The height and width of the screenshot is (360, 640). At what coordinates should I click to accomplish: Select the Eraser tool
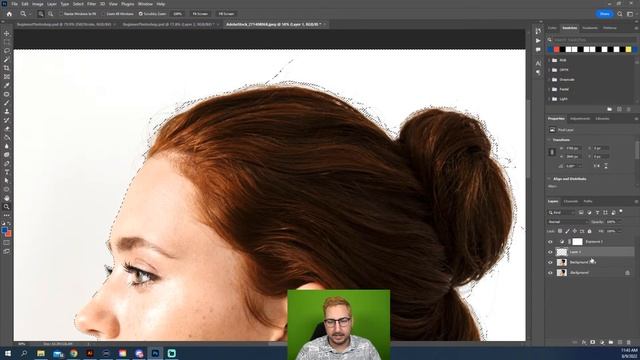tap(7, 129)
